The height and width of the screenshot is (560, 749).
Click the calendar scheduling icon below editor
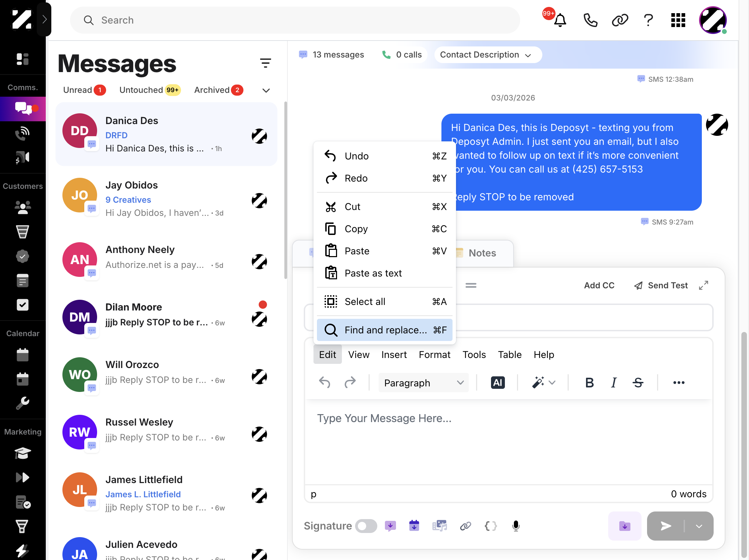pos(414,526)
